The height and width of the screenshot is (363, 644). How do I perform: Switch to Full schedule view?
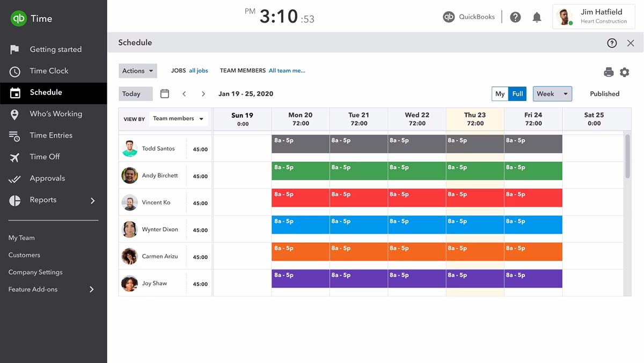click(x=517, y=93)
